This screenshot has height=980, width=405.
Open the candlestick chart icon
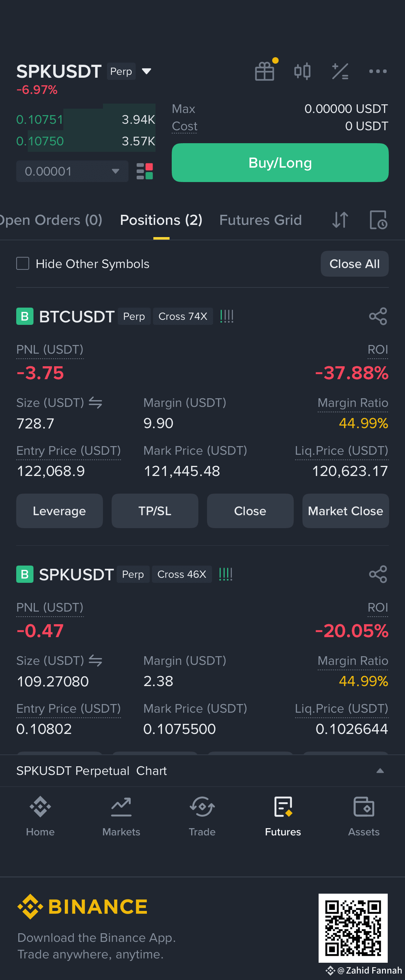point(302,71)
